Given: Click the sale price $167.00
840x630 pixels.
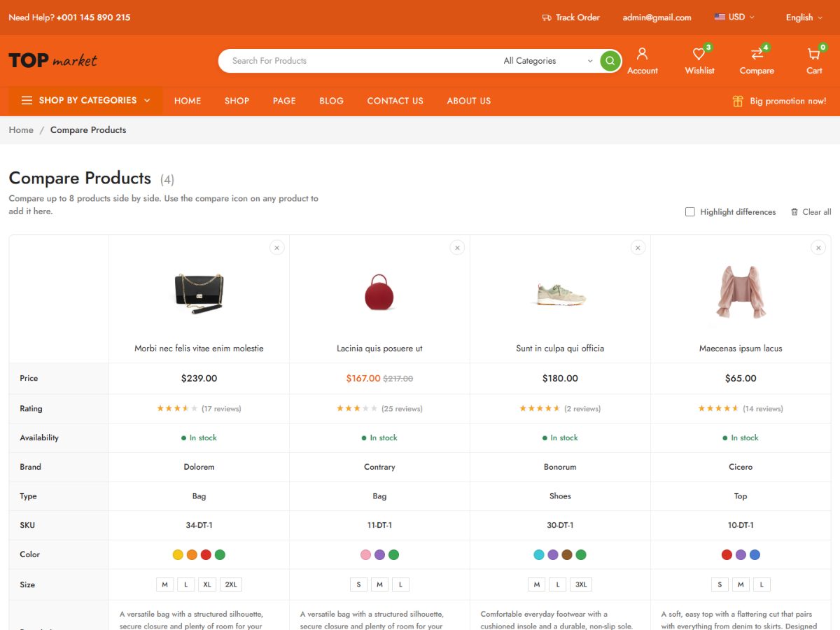Looking at the screenshot, I should coord(363,379).
